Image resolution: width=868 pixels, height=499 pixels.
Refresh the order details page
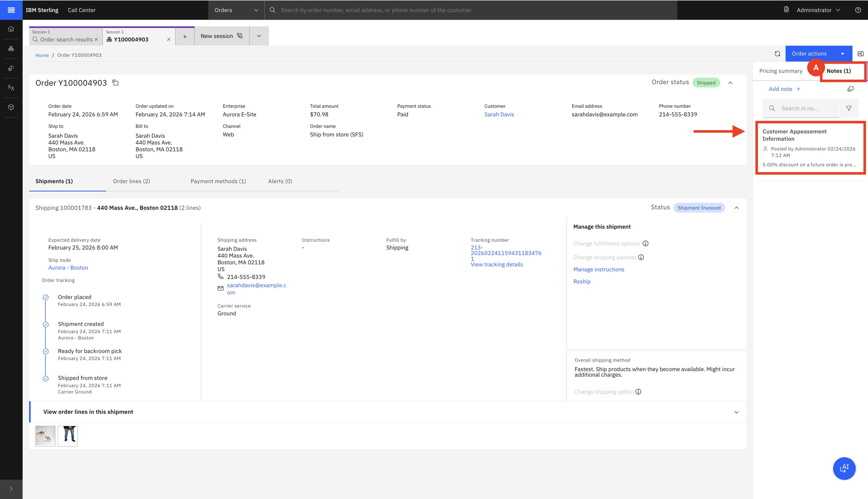tap(777, 54)
